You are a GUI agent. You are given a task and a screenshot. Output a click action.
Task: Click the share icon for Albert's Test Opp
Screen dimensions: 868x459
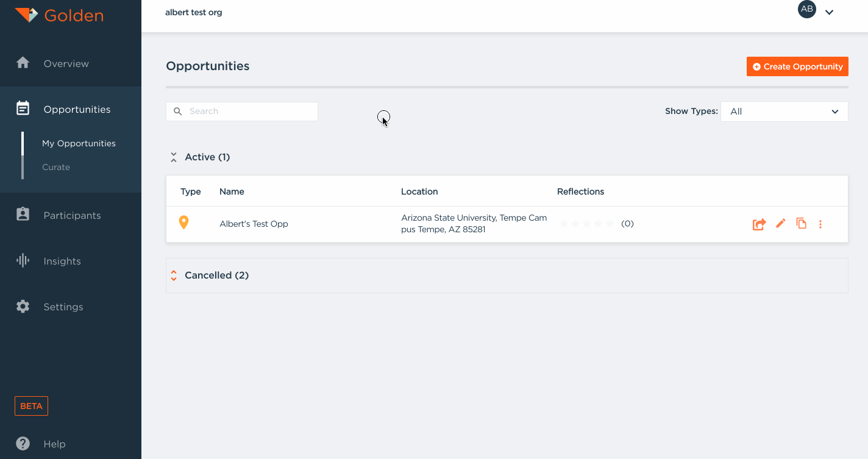(x=759, y=224)
